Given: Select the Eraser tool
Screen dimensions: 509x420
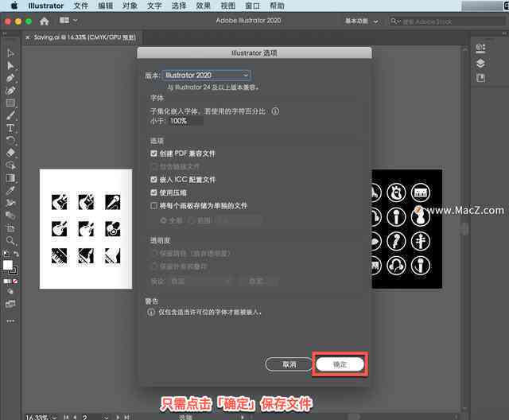Looking at the screenshot, I should tap(10, 153).
